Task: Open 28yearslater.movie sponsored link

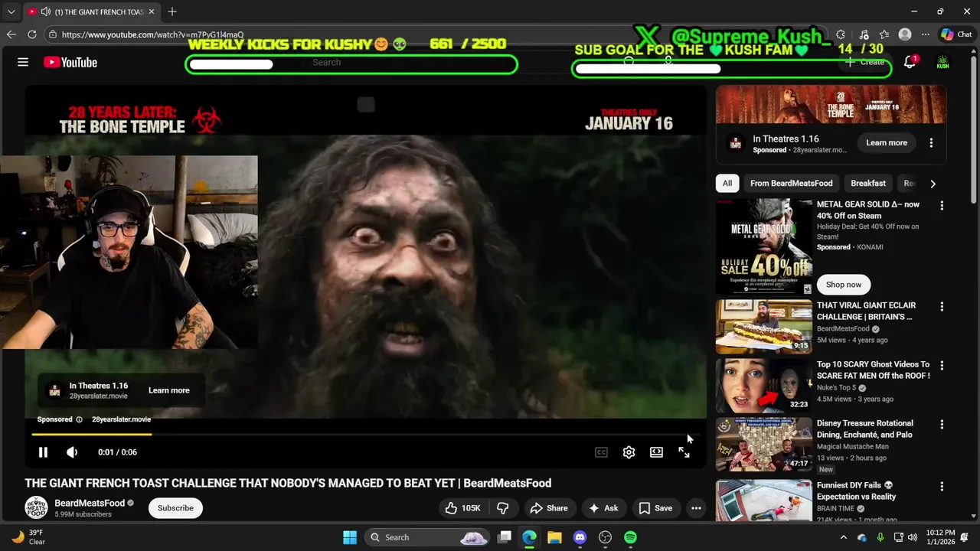Action: (121, 419)
